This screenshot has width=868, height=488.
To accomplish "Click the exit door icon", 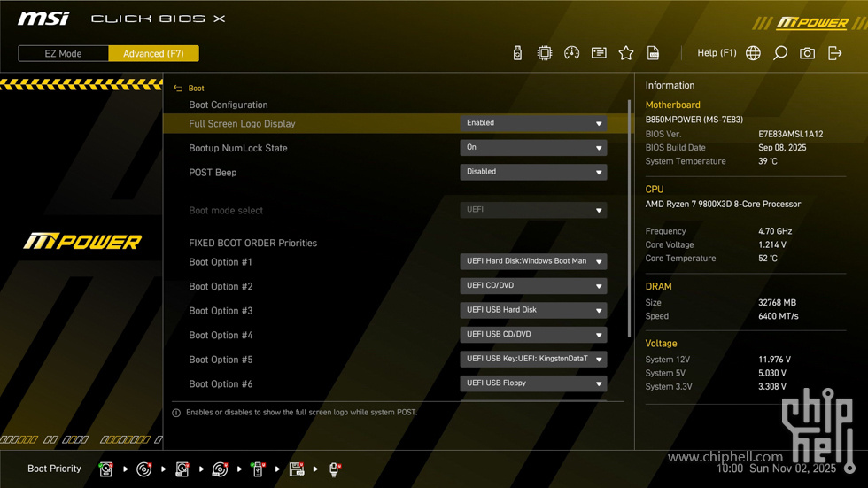I will tap(834, 53).
